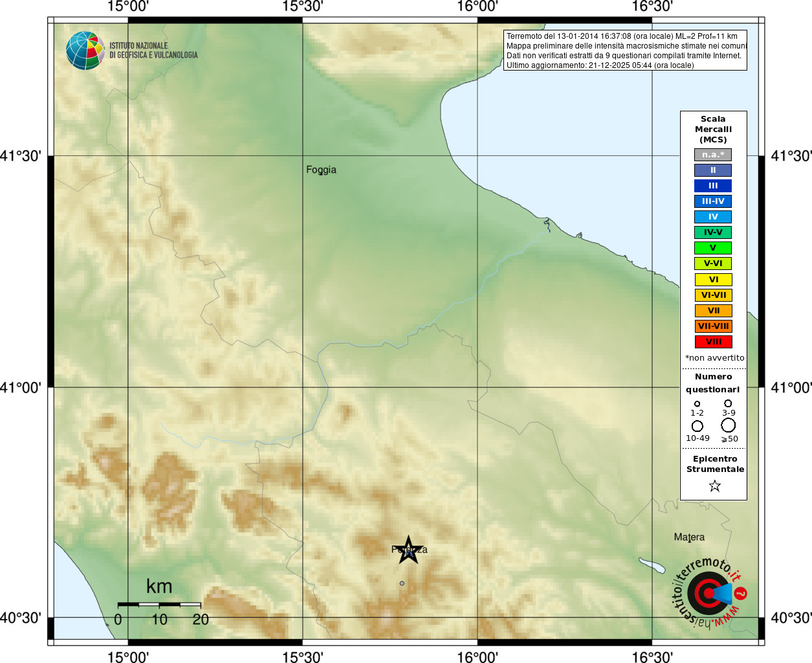Click the 41°30' label on left axis
812x663 pixels.
click(21, 156)
